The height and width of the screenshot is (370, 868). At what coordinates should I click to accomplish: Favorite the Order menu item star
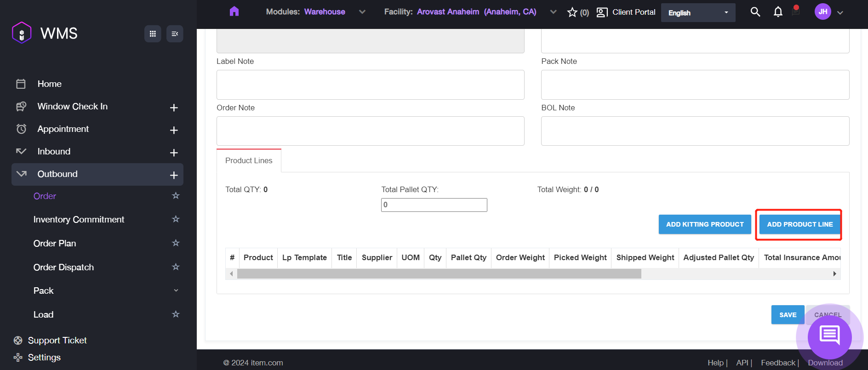point(176,196)
